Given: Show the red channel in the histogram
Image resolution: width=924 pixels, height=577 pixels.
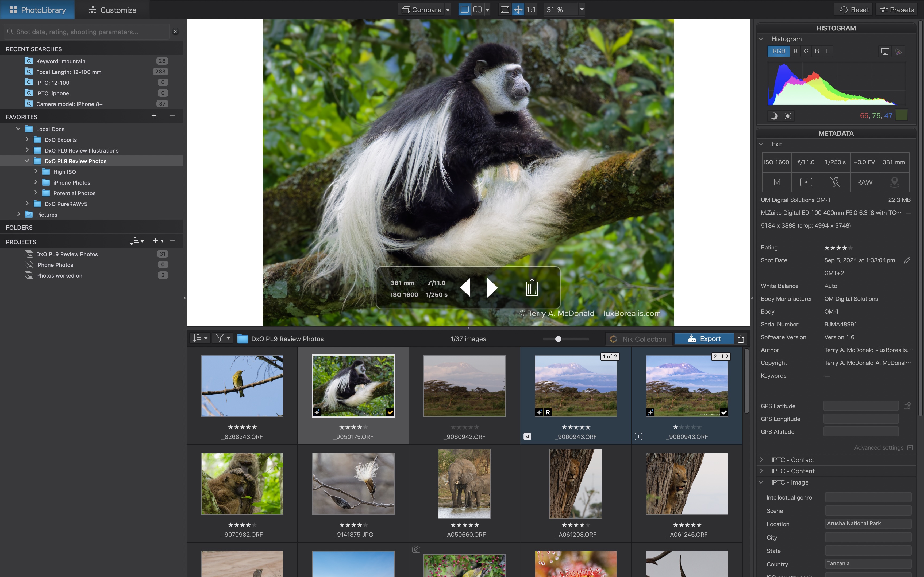Looking at the screenshot, I should click(795, 51).
